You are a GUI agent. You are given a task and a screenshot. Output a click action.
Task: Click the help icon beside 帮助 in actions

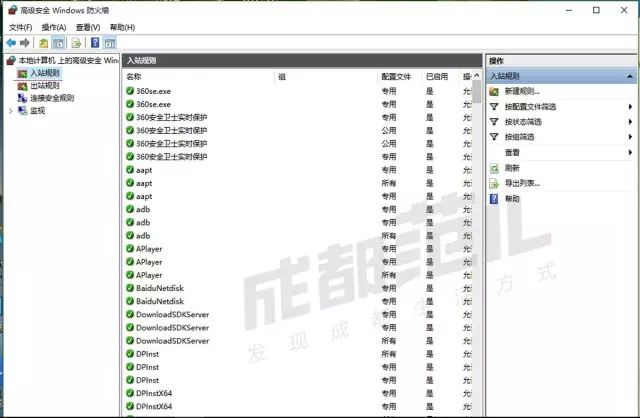click(494, 199)
